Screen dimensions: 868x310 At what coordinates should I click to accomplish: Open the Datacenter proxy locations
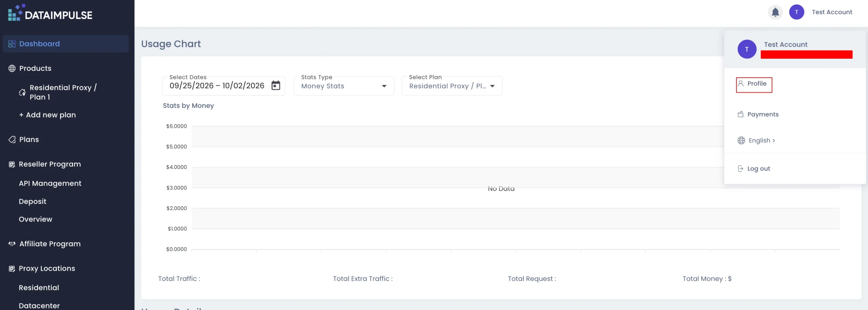[39, 306]
